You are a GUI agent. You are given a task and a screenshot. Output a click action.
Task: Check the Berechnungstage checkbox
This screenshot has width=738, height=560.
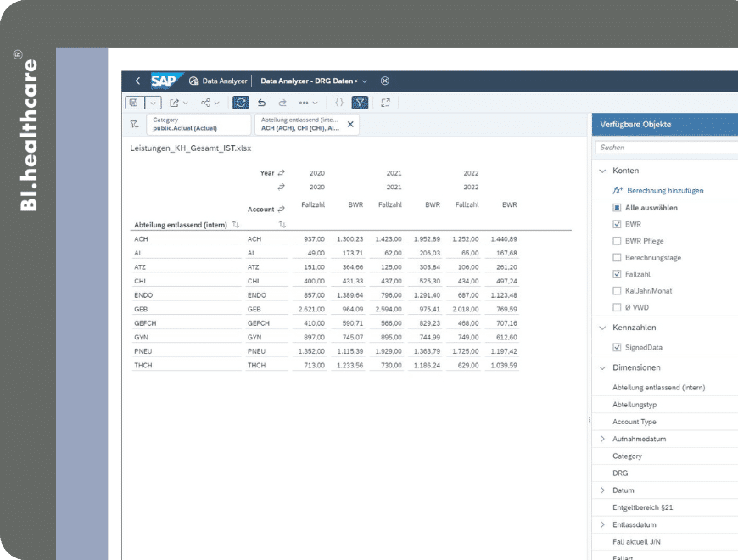click(x=617, y=257)
